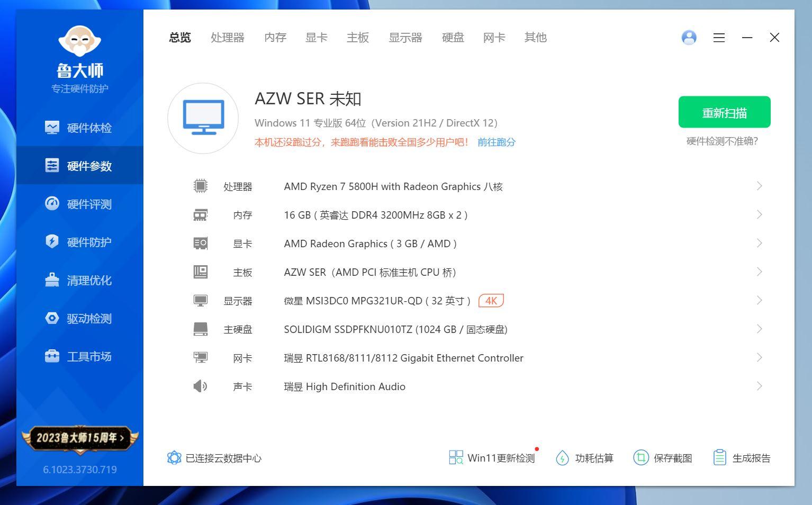This screenshot has width=812, height=505.
Task: Click the graphics card icon
Action: point(200,244)
